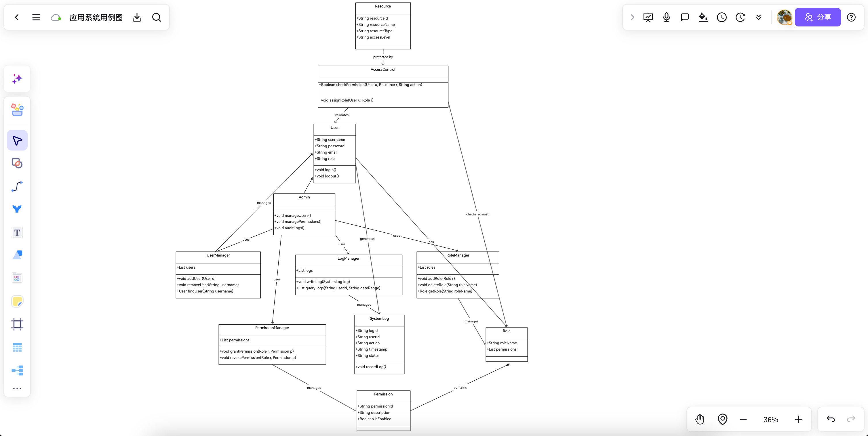The height and width of the screenshot is (436, 868).
Task: Open the components card icon
Action: [x=17, y=278]
